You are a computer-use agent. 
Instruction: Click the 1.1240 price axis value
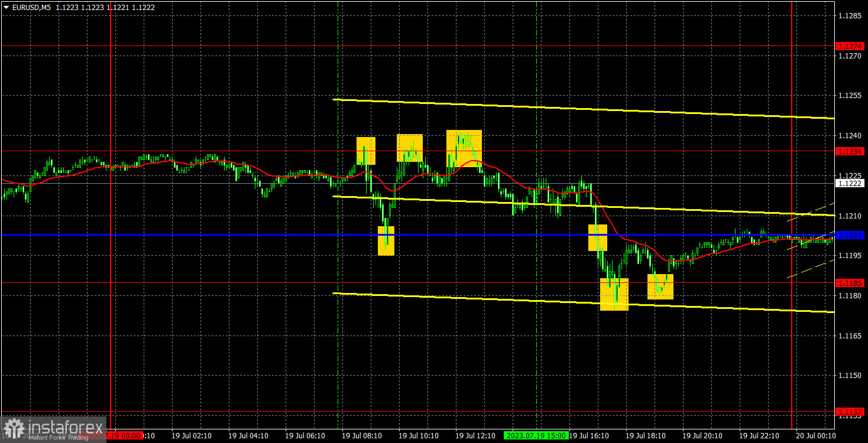point(849,135)
